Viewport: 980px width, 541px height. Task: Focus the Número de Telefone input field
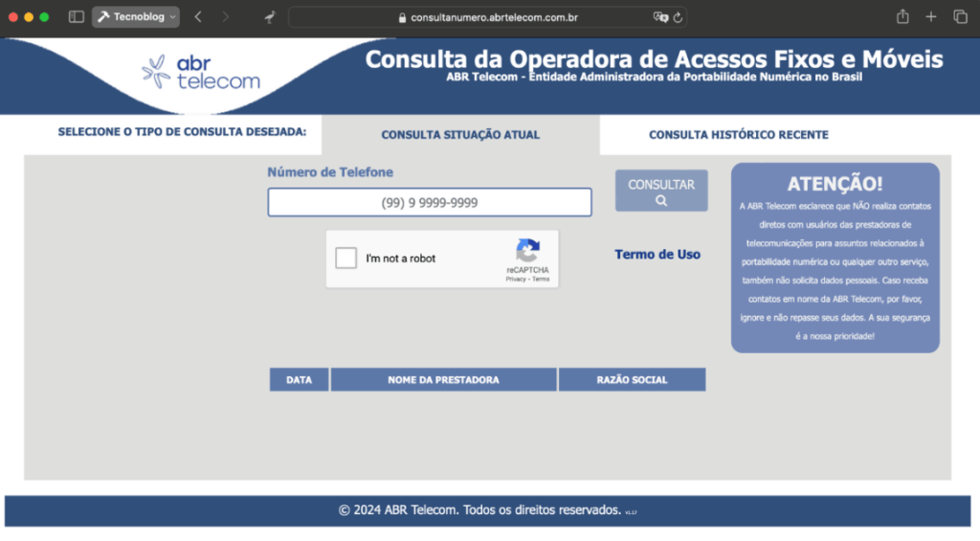(430, 202)
